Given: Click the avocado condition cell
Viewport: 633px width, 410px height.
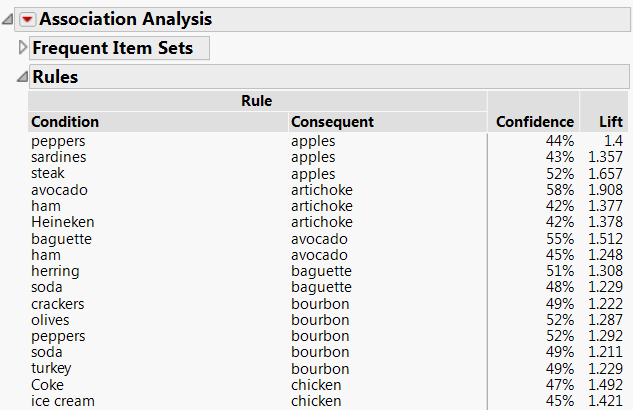Looking at the screenshot, I should click(x=59, y=190).
